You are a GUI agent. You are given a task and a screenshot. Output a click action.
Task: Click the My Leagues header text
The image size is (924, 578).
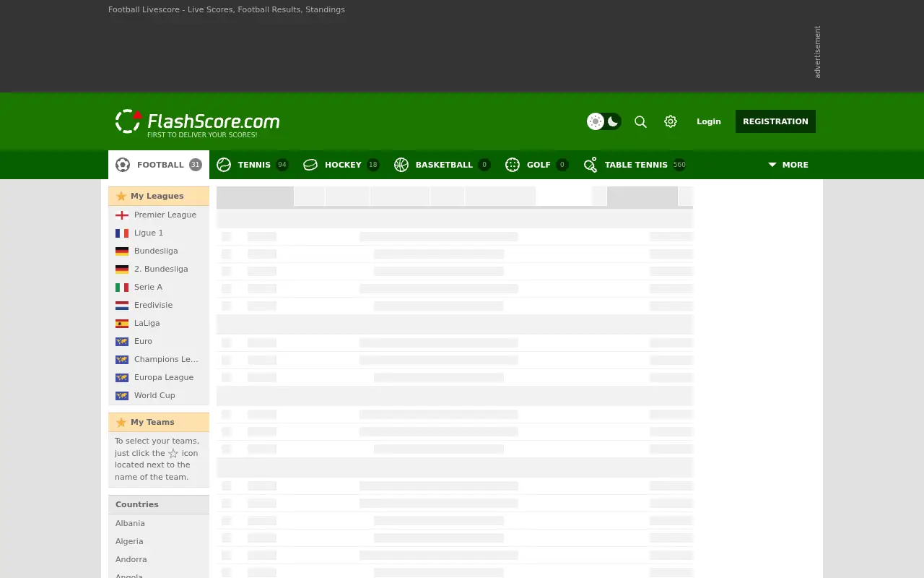pyautogui.click(x=157, y=196)
